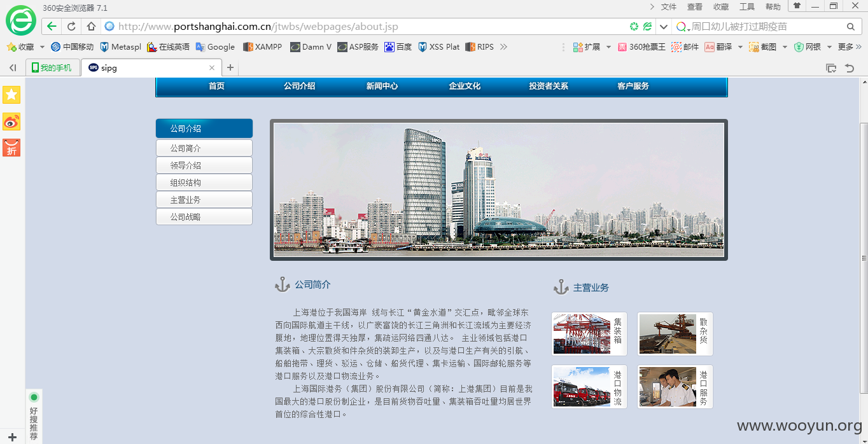Open the 集装箱 business thumbnail
The width and height of the screenshot is (868, 444).
pyautogui.click(x=589, y=334)
